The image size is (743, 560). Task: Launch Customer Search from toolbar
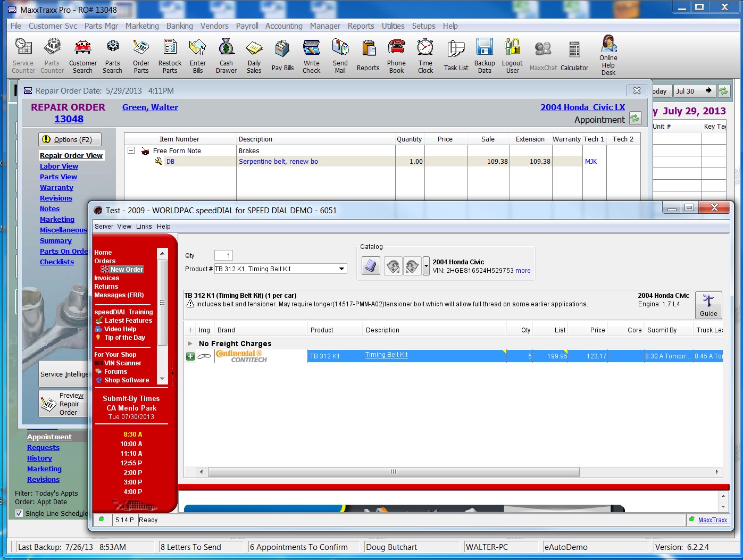pos(82,56)
